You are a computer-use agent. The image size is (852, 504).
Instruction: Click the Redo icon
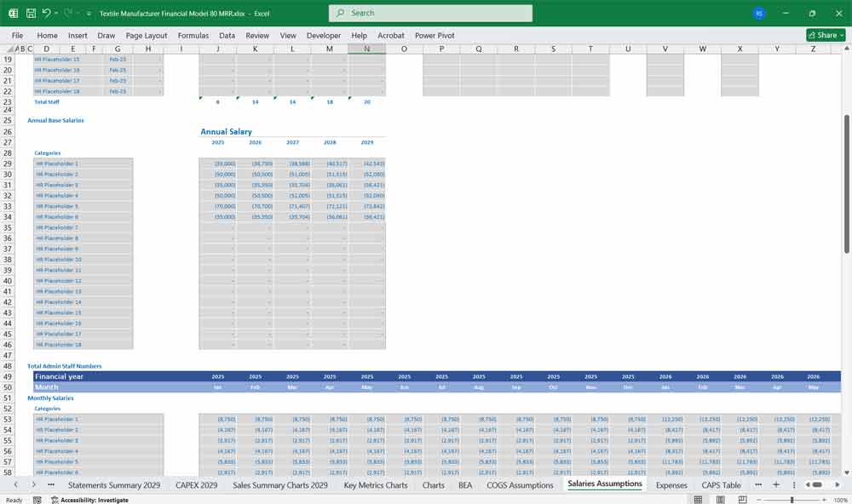coord(68,13)
